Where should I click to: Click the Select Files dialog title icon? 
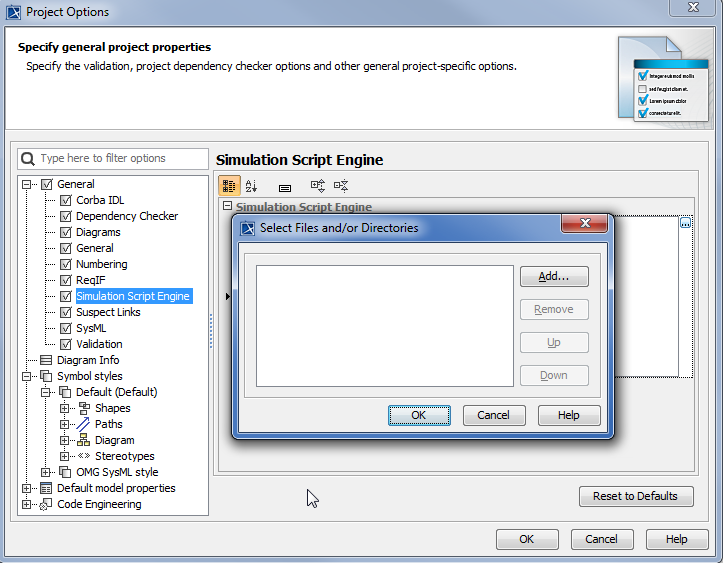click(248, 228)
